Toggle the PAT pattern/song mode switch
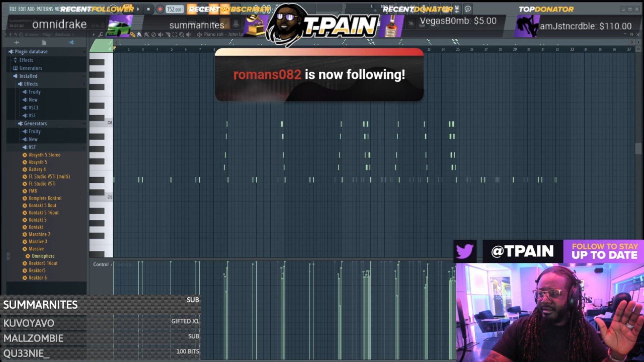Viewport: 644px width, 362px height. point(127,6)
